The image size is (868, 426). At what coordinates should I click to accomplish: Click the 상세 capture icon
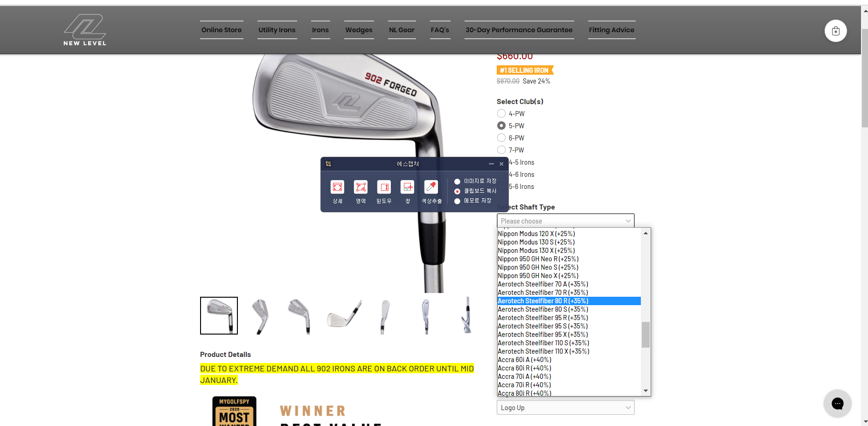pyautogui.click(x=337, y=188)
